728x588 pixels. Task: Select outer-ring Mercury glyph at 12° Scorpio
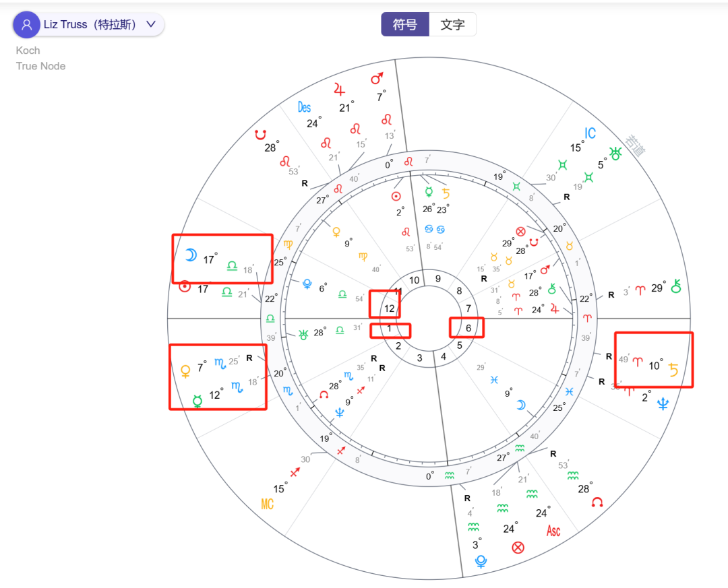[x=198, y=401]
